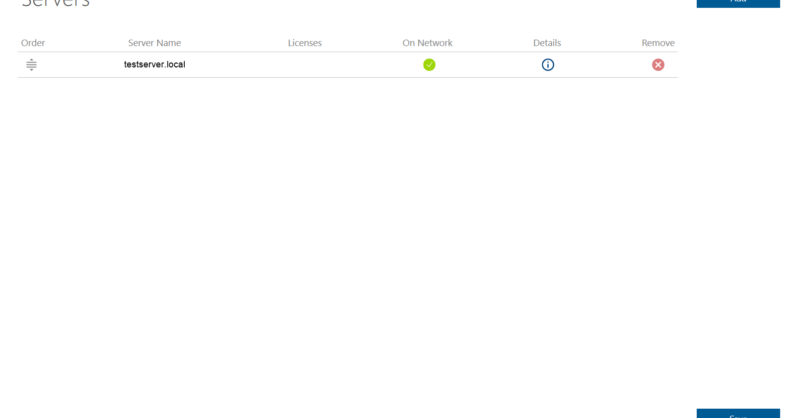Click empty Licenses cell for testserver.local
The width and height of the screenshot is (800, 418).
coord(305,65)
